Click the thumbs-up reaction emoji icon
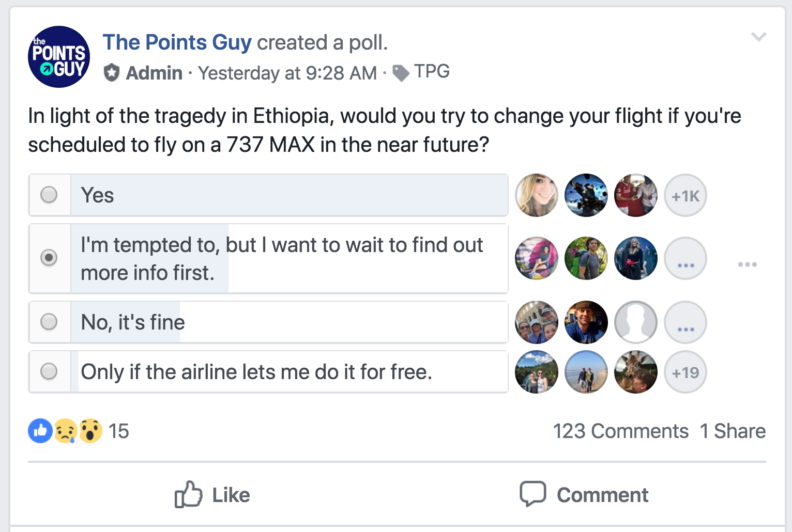 coord(40,431)
